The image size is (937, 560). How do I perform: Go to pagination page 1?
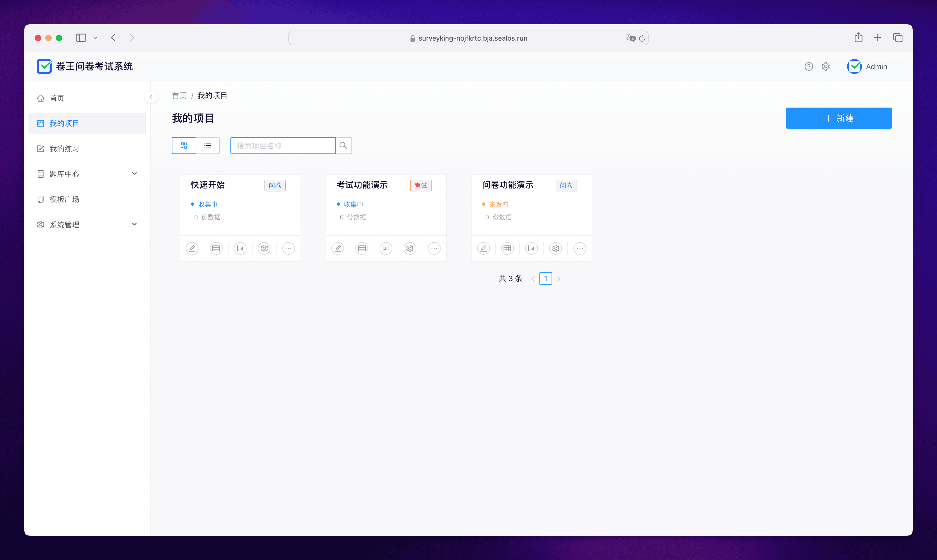click(x=546, y=278)
